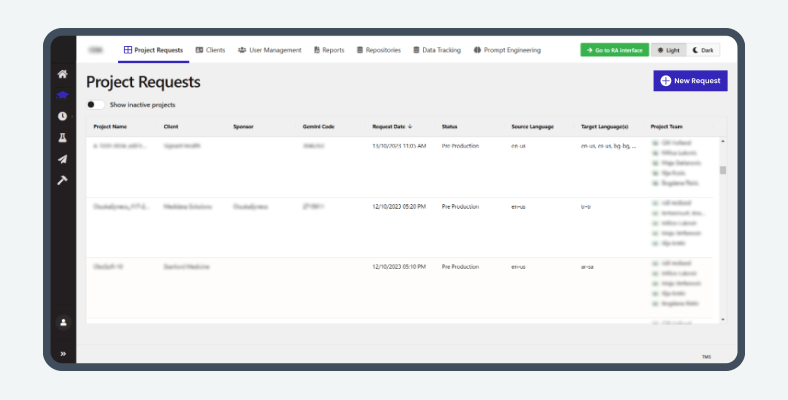
Task: Click the paper plane sidebar icon
Action: (x=62, y=158)
